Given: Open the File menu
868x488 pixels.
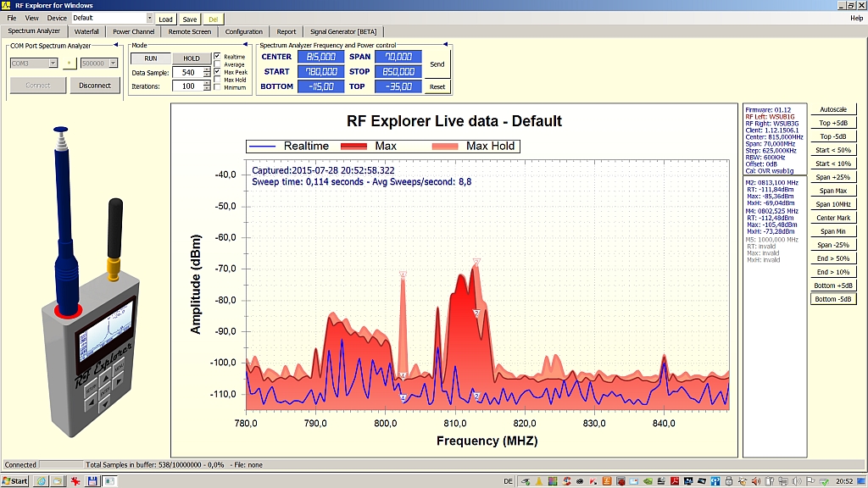Looking at the screenshot, I should [x=12, y=19].
